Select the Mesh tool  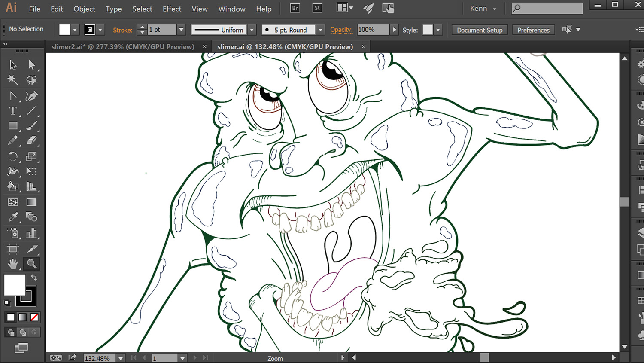[x=13, y=202]
